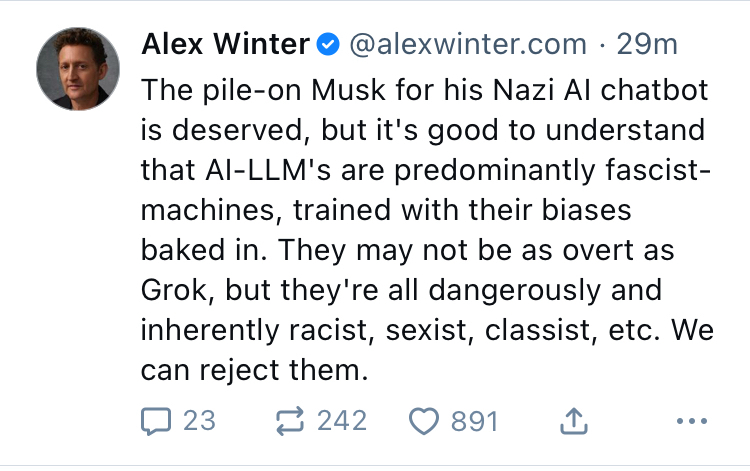
Task: Click the like count 891
Action: tap(474, 421)
